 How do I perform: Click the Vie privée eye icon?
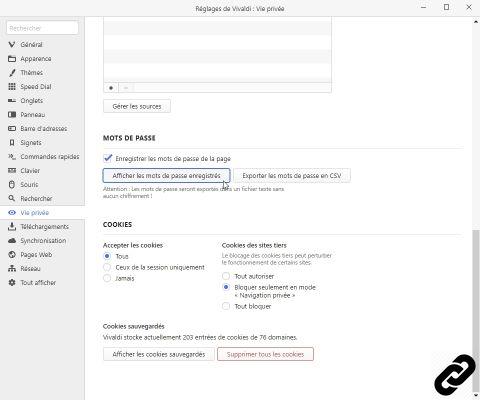coord(12,213)
